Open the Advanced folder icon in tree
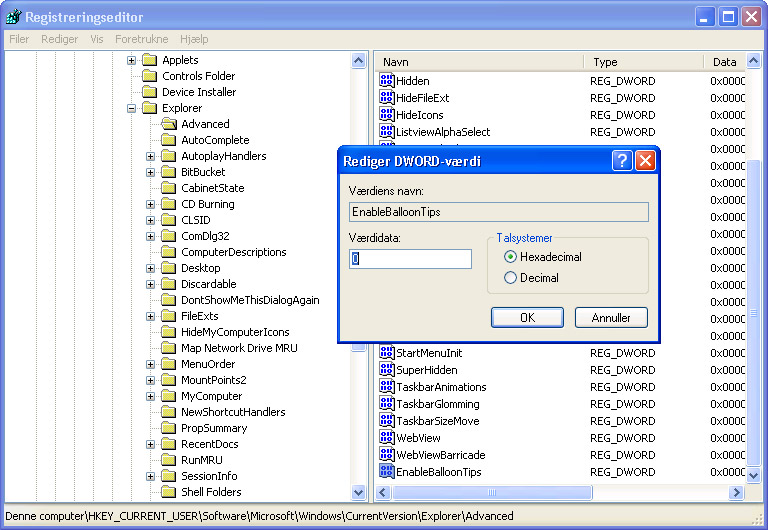This screenshot has width=768, height=530. point(169,124)
